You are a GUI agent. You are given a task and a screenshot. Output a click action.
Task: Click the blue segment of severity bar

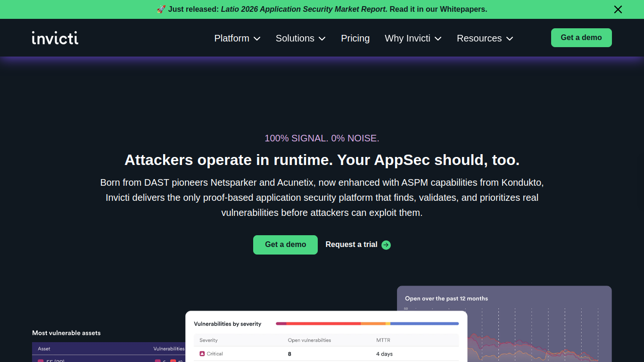tap(424, 323)
